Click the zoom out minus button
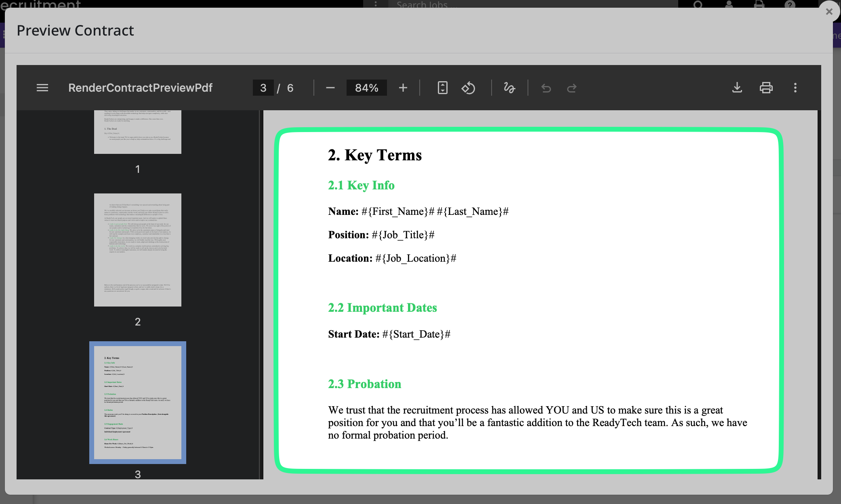 click(x=330, y=88)
